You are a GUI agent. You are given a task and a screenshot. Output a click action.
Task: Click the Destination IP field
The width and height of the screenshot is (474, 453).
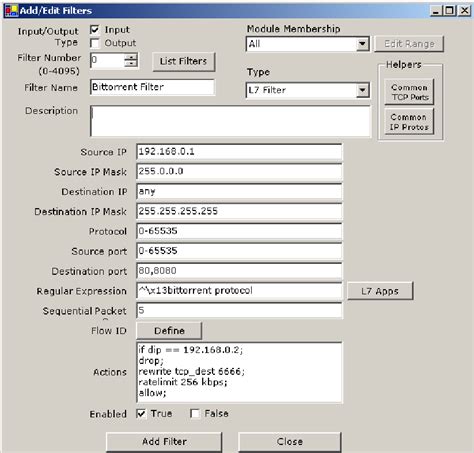coord(239,192)
